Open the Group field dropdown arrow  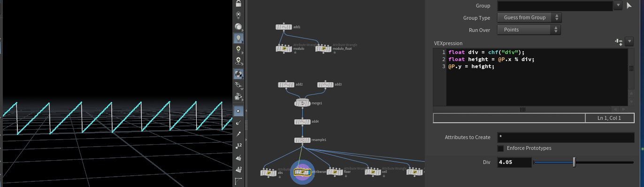tap(619, 6)
